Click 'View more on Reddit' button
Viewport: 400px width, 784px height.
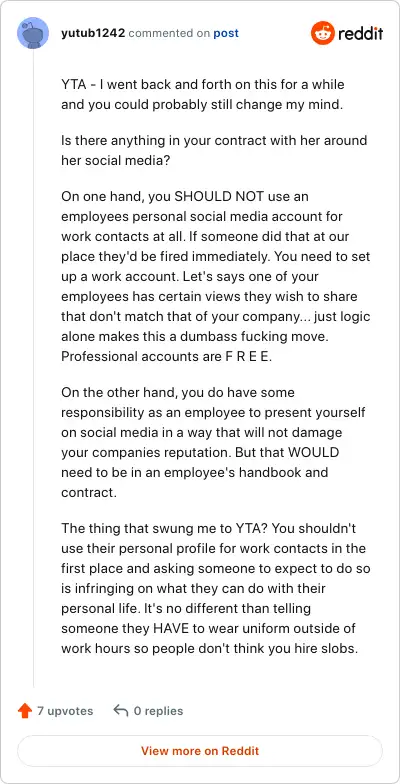click(x=200, y=750)
